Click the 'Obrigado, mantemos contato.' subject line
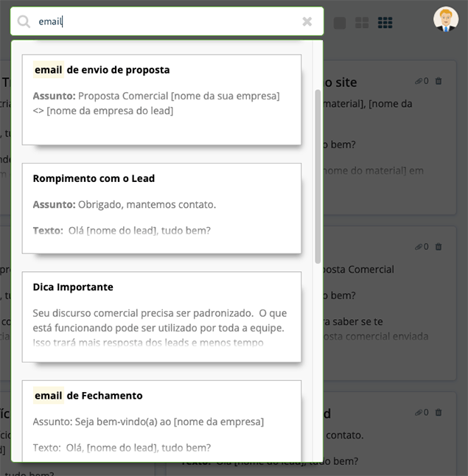This screenshot has height=476, width=468. (x=147, y=205)
